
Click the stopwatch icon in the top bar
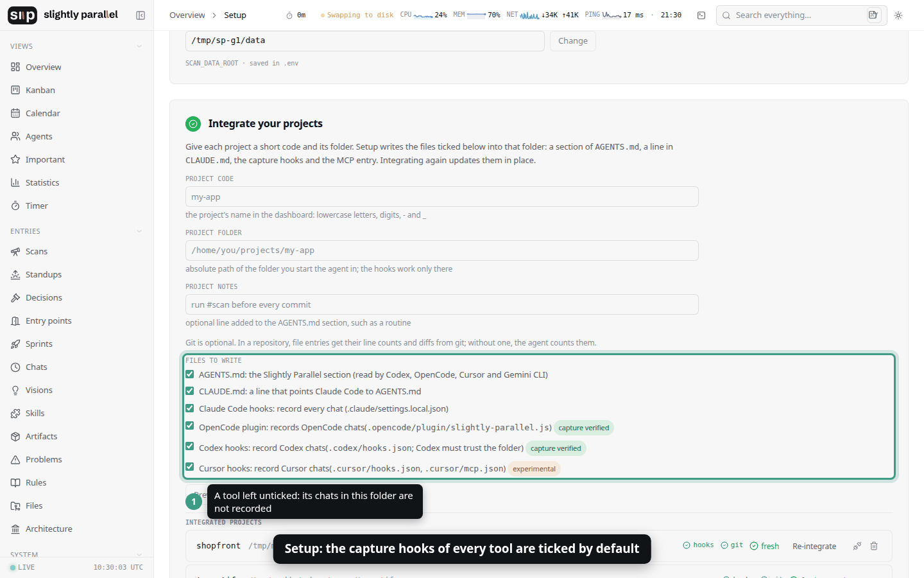(x=289, y=15)
